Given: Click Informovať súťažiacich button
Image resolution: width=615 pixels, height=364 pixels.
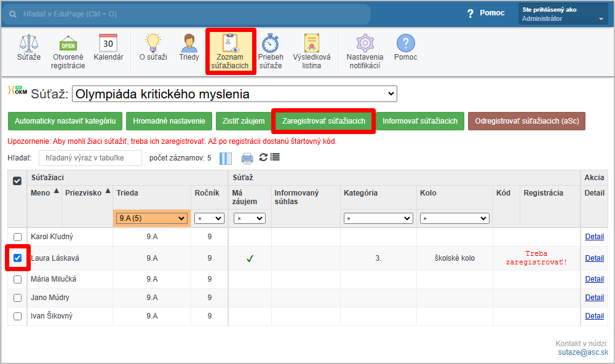Looking at the screenshot, I should 420,121.
